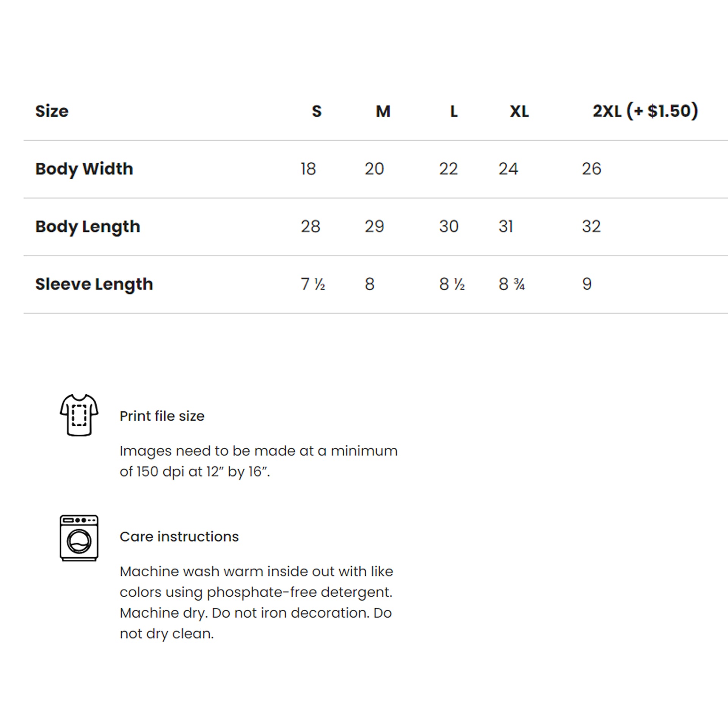Click Body Width value 18
This screenshot has width=728, height=728.
[308, 169]
